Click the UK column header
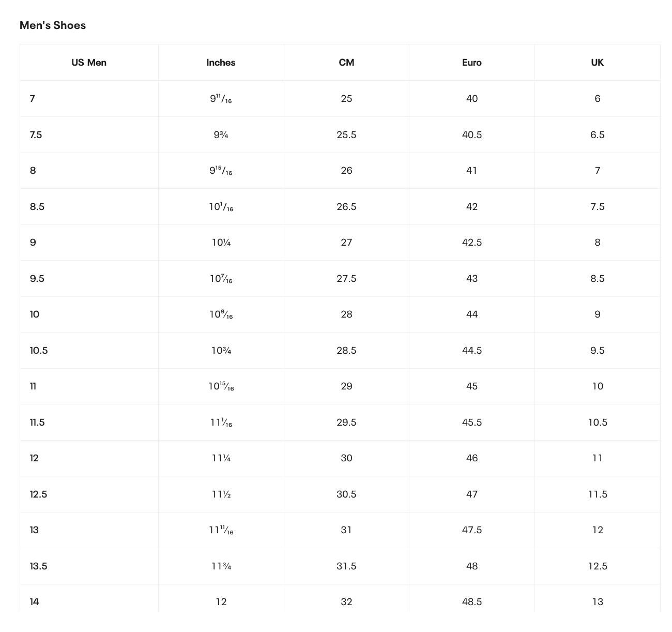The height and width of the screenshot is (632, 672). click(597, 63)
